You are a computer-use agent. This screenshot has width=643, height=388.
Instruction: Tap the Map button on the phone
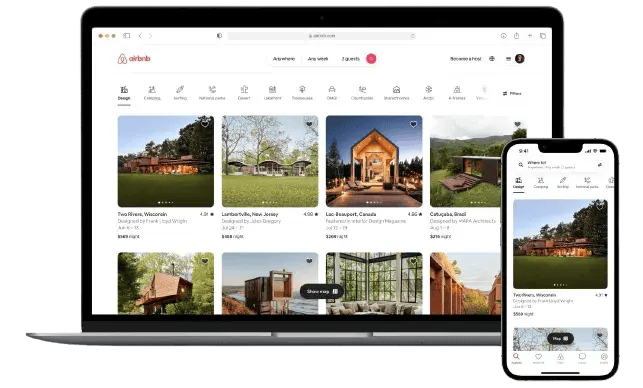coord(560,338)
